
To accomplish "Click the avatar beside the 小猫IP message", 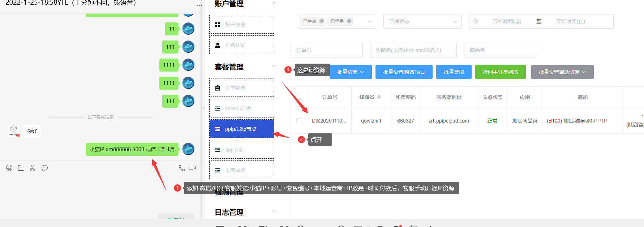I will point(188,149).
